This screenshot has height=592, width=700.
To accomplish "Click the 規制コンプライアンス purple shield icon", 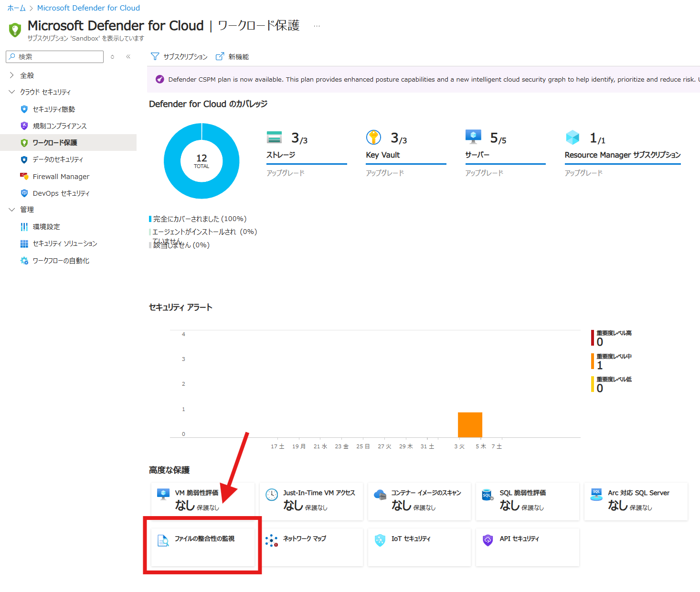I will (24, 126).
